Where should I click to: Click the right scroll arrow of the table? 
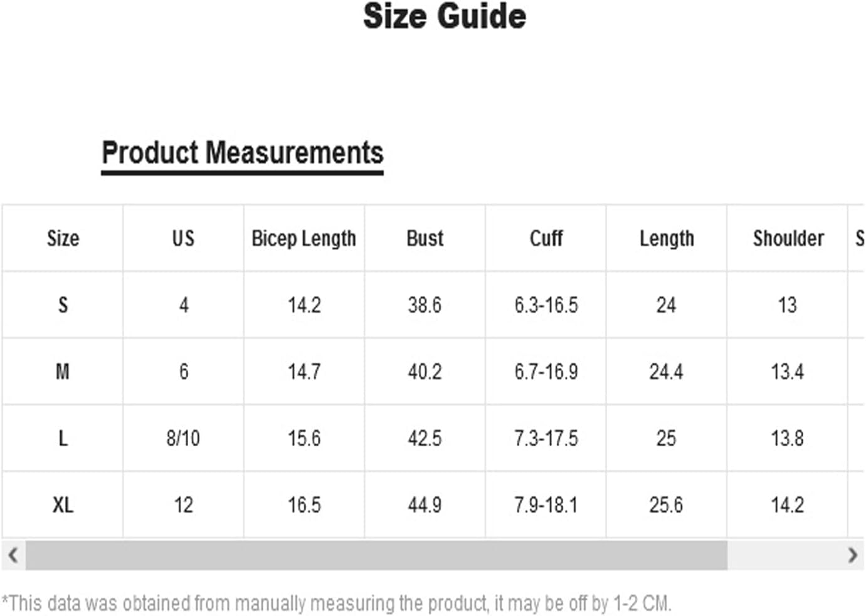(x=852, y=555)
